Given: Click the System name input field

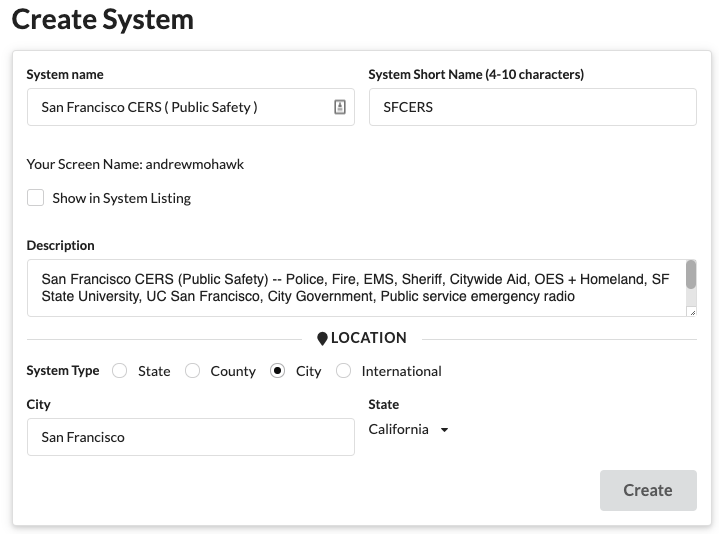Looking at the screenshot, I should [191, 107].
